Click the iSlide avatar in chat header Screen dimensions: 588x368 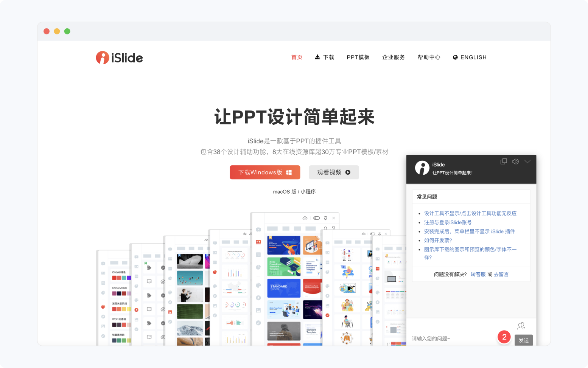point(422,168)
